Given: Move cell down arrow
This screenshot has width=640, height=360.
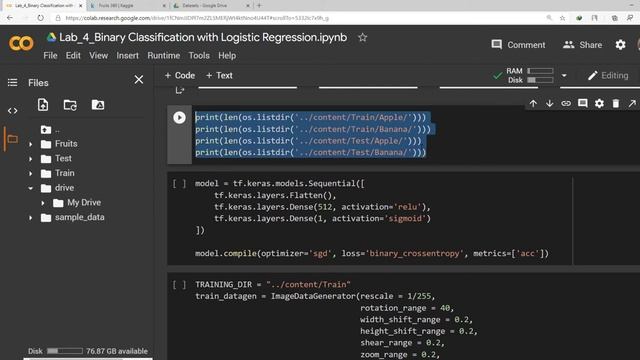Looking at the screenshot, I should coord(549,104).
